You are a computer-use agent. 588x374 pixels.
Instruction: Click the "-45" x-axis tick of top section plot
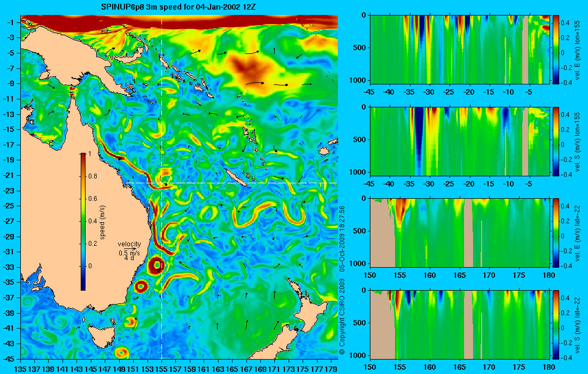(x=370, y=92)
